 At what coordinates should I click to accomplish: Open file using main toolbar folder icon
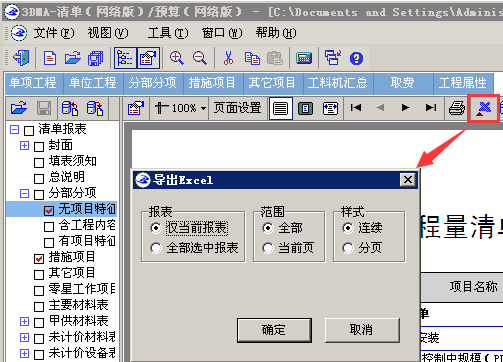[x=73, y=58]
